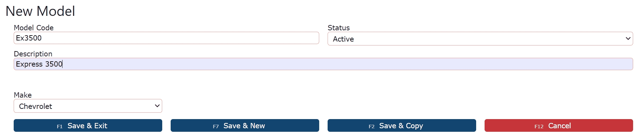Screen dimensions: 644x136
Task: Click the Status label text
Action: 339,28
